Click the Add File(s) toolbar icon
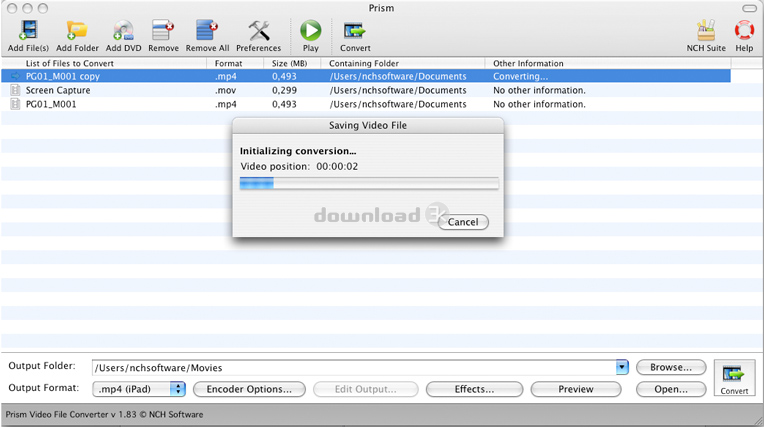The width and height of the screenshot is (764, 428). (x=28, y=32)
